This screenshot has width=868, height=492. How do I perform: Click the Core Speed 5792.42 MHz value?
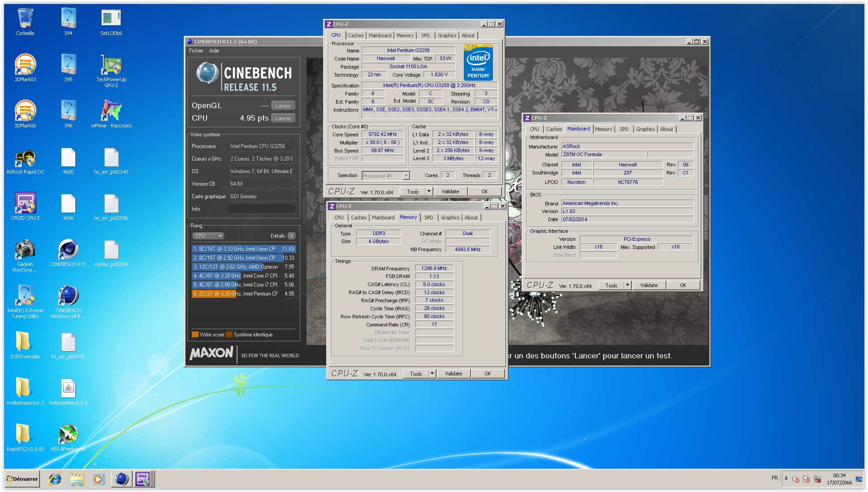click(383, 134)
